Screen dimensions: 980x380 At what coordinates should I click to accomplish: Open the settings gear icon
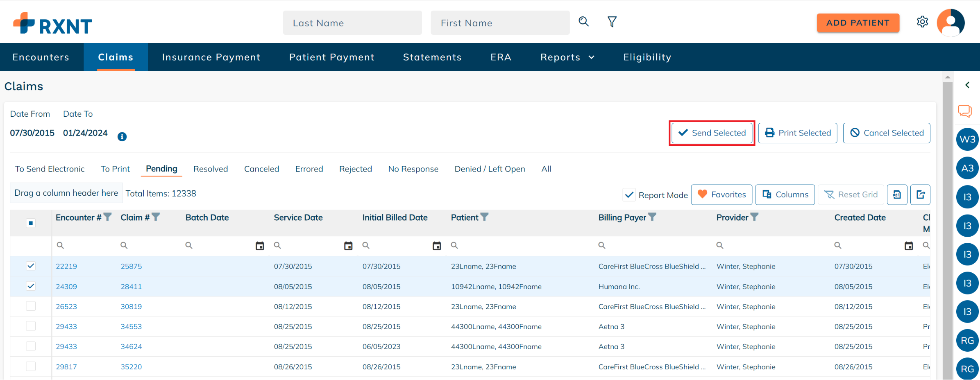(x=922, y=22)
